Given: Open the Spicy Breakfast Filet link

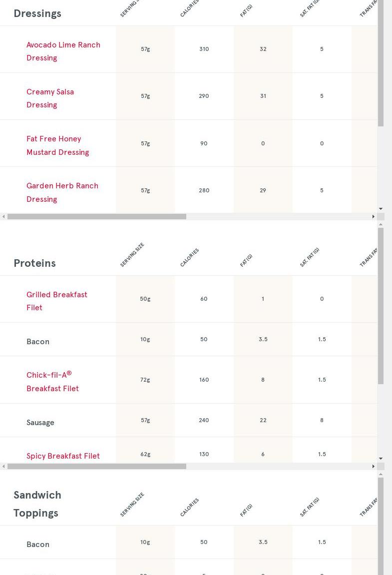Looking at the screenshot, I should coord(63,456).
